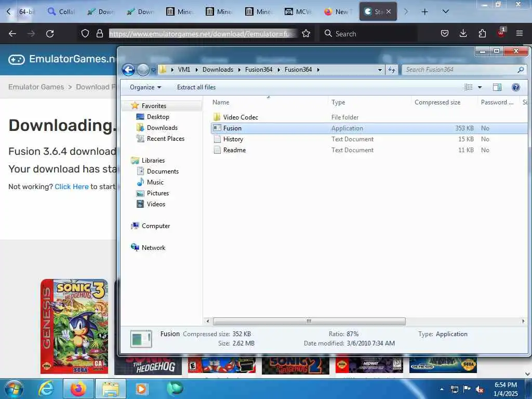List all tabs dropdown in Firefox
Screen dimensions: 532x399
pyautogui.click(x=446, y=12)
